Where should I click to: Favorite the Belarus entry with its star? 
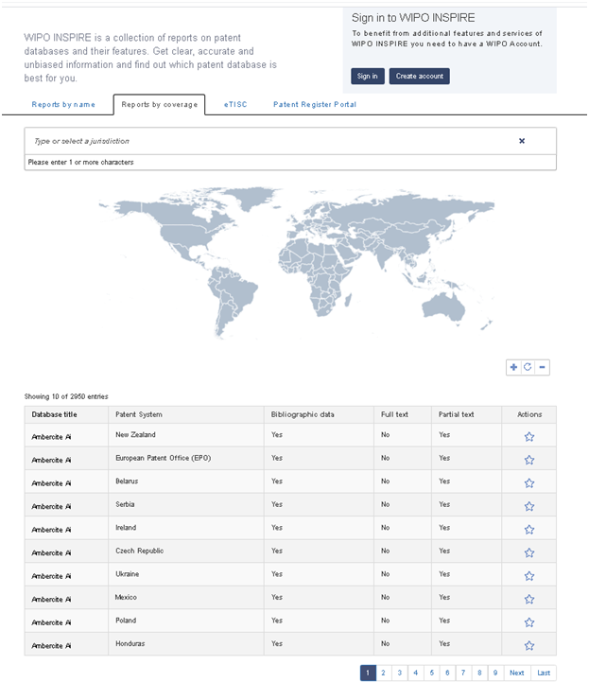click(x=529, y=483)
